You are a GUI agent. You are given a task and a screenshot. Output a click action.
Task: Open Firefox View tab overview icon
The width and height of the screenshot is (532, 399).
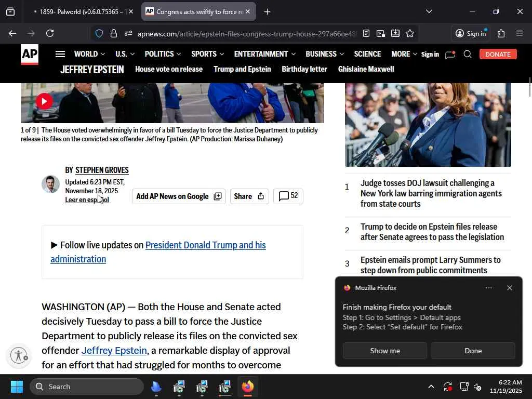pos(10,11)
